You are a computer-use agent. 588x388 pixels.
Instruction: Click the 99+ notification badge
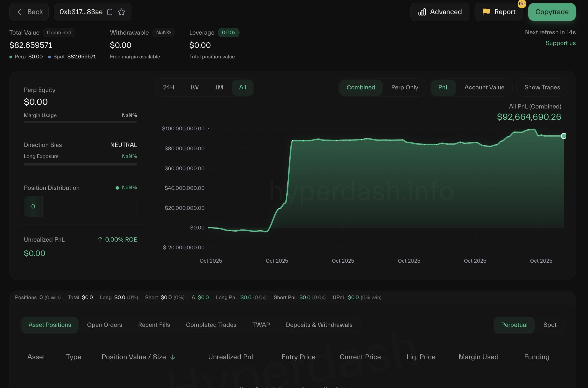(x=521, y=4)
